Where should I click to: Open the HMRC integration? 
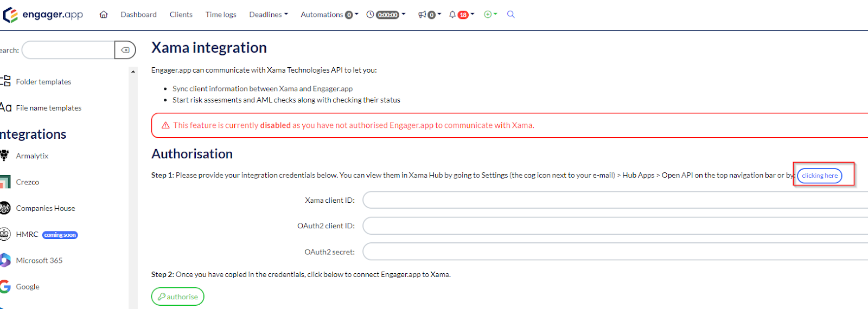tap(27, 234)
